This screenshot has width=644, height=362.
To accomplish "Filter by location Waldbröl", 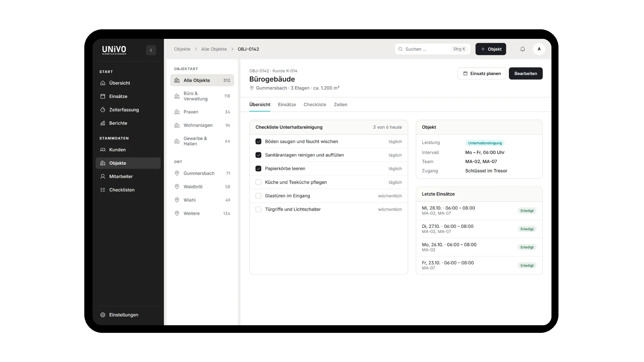I will click(202, 187).
